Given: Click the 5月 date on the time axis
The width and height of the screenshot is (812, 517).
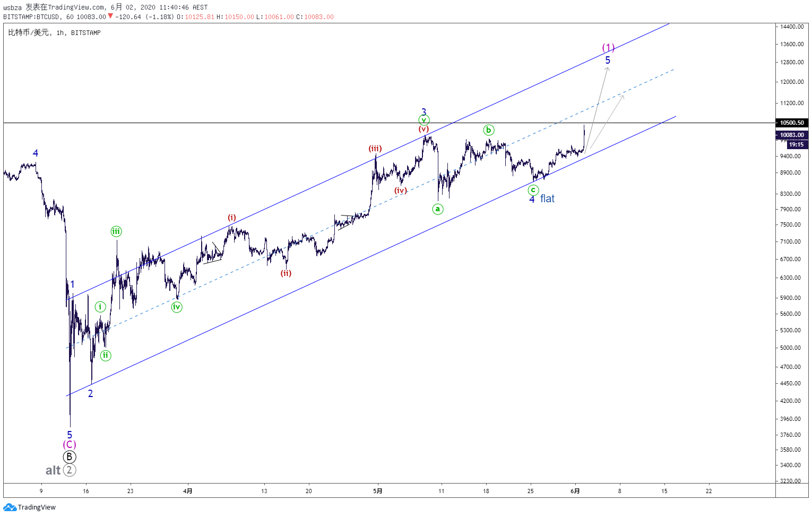Looking at the screenshot, I should pos(377,491).
